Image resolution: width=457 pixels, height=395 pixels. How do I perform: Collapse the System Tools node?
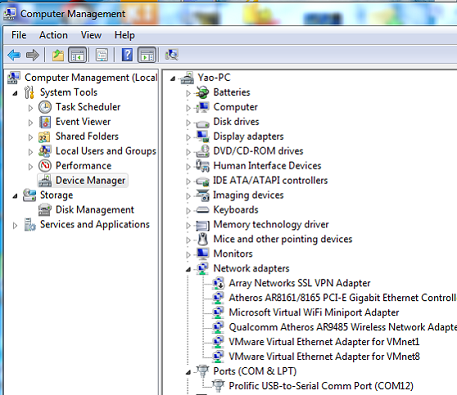pos(15,94)
